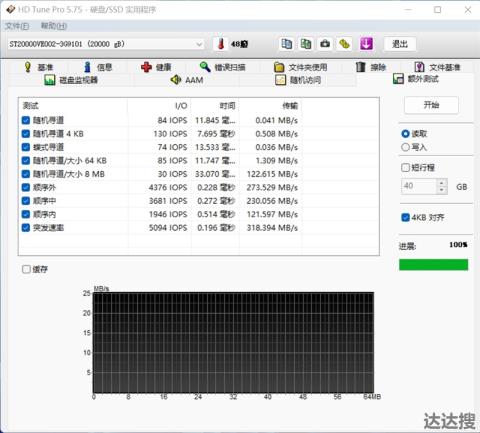The height and width of the screenshot is (433, 480).
Task: Switch to the AAM tab
Action: (x=187, y=80)
